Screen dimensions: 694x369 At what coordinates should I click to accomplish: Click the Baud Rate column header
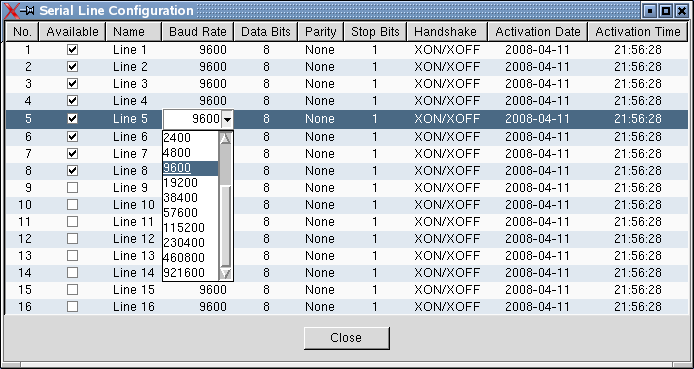(198, 32)
